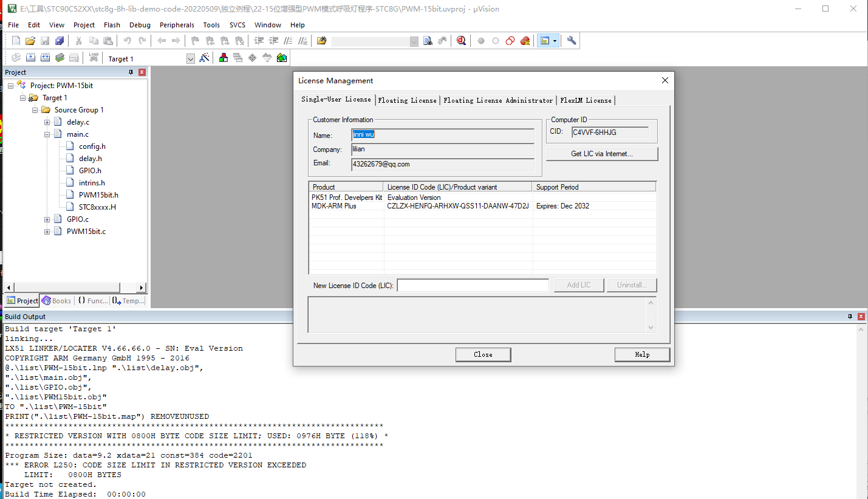
Task: Click the Pack Installer icon
Action: (x=282, y=58)
